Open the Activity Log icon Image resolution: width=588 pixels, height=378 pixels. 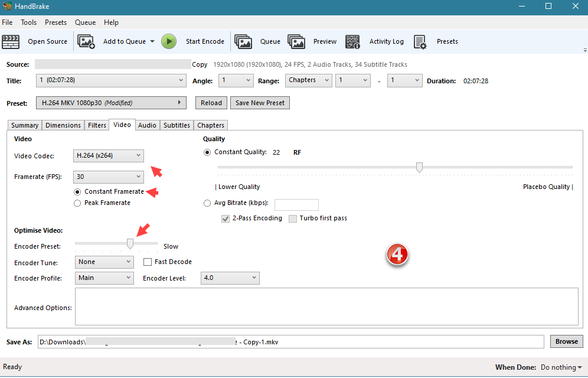point(352,41)
